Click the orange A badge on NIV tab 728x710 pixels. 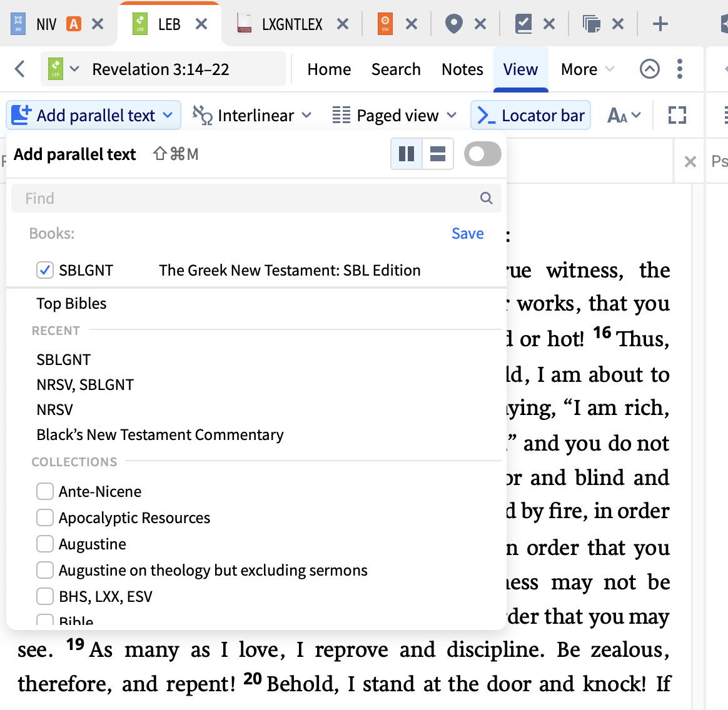[74, 24]
